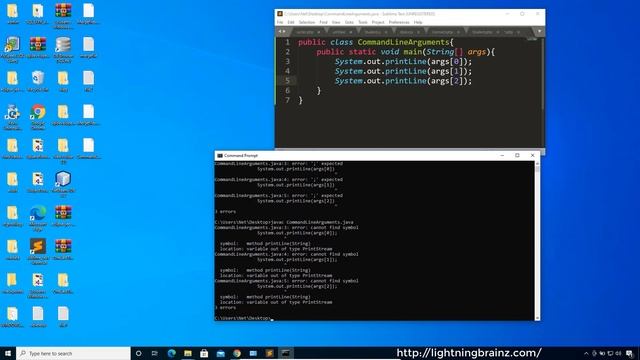Click line number 1 in the Sublime gutter
The width and height of the screenshot is (640, 360).
coord(288,42)
